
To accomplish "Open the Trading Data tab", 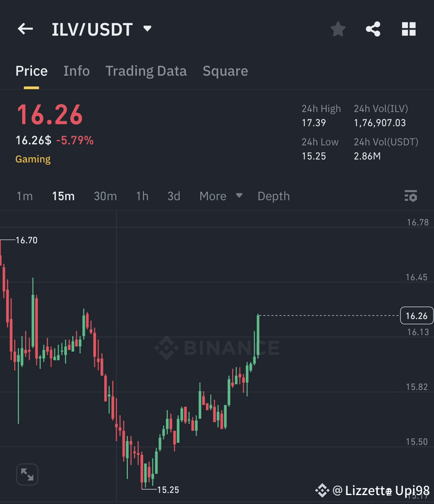I will [x=146, y=71].
